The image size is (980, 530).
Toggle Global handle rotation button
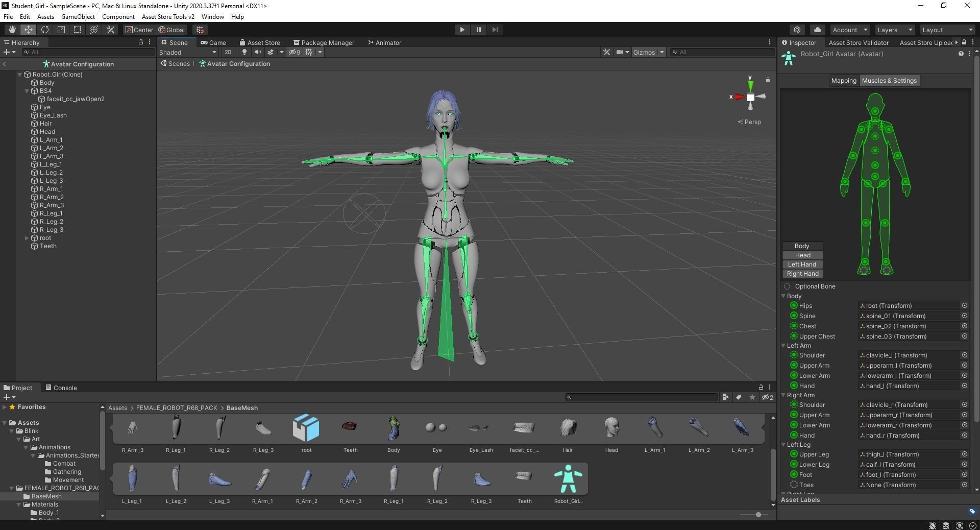pyautogui.click(x=172, y=30)
